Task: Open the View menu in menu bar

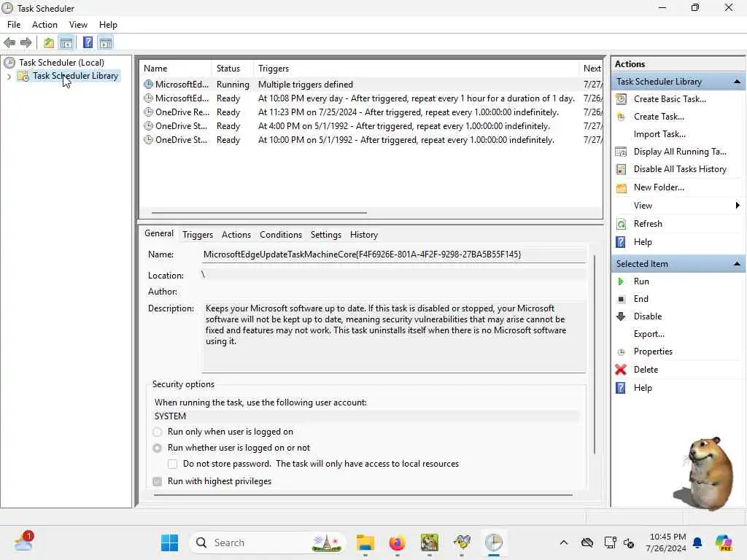Action: point(78,25)
